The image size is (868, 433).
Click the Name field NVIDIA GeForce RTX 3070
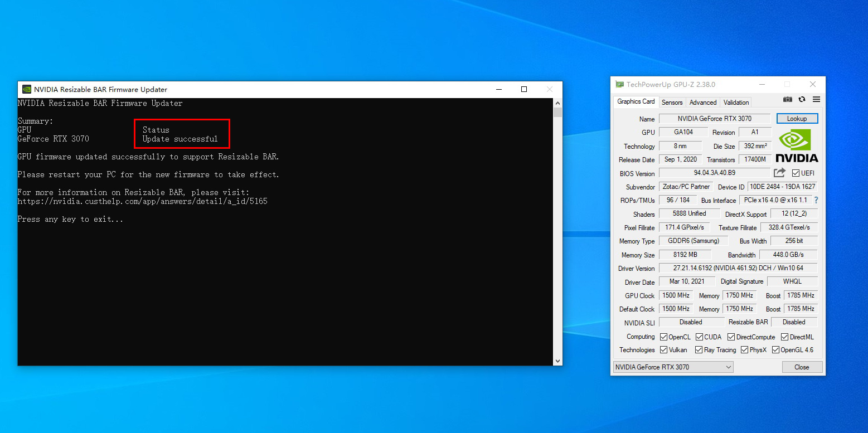[715, 119]
